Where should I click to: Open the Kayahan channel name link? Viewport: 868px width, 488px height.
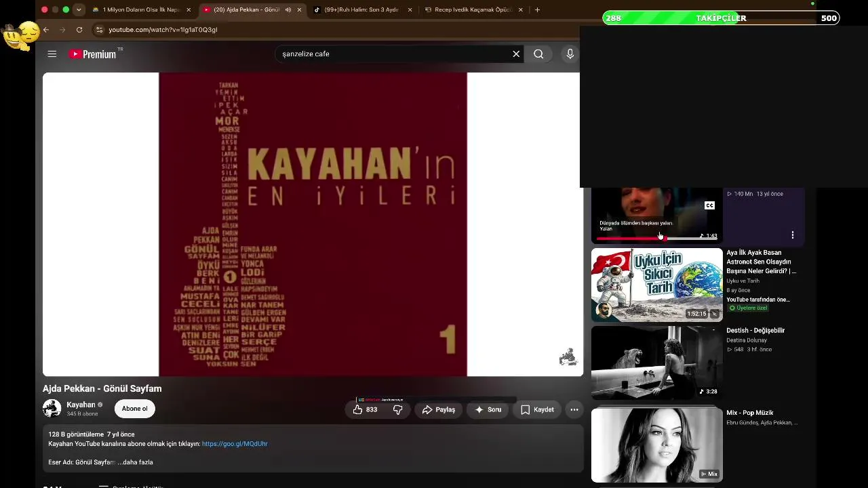click(81, 405)
